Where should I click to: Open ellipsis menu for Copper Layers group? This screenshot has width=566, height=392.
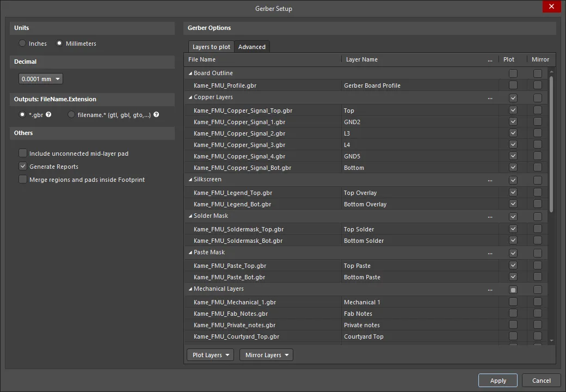tap(490, 97)
